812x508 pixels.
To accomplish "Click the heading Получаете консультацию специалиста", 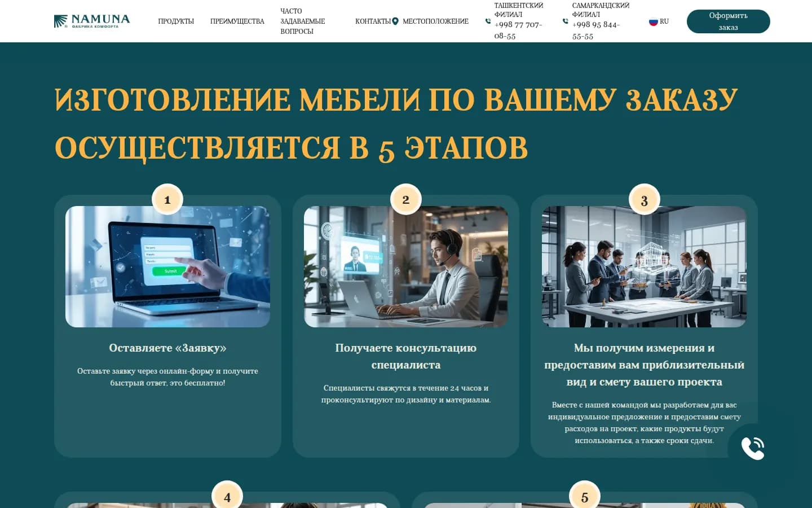I will [406, 357].
